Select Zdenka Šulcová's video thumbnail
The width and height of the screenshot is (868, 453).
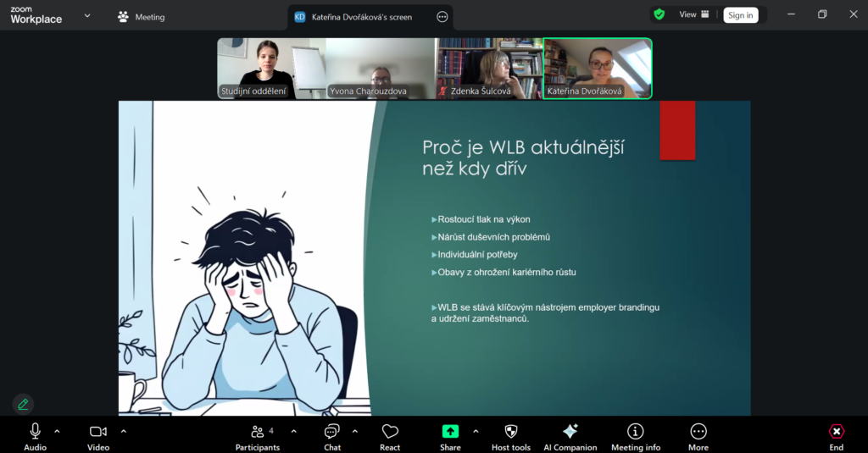click(488, 69)
